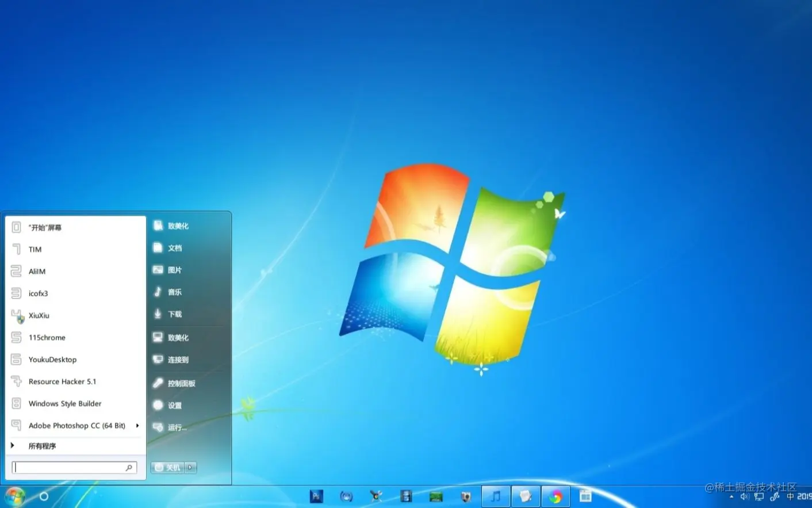Click the magnifier search icon in search box
This screenshot has height=508, width=812.
129,468
